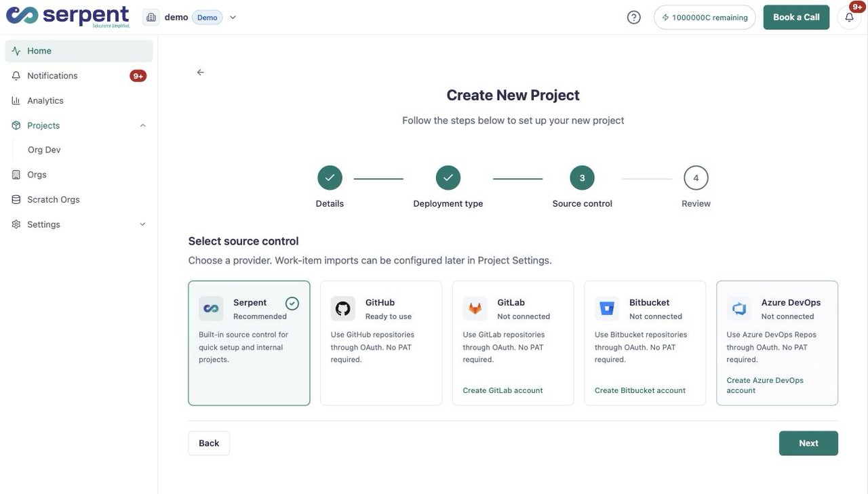
Task: Click the GitLab fox icon
Action: [x=475, y=308]
